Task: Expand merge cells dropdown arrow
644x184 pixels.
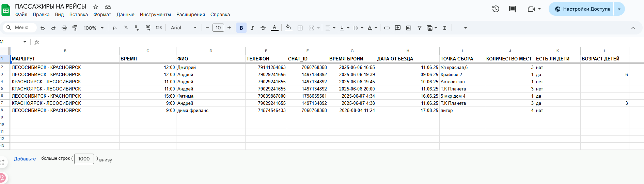Action: pos(318,28)
